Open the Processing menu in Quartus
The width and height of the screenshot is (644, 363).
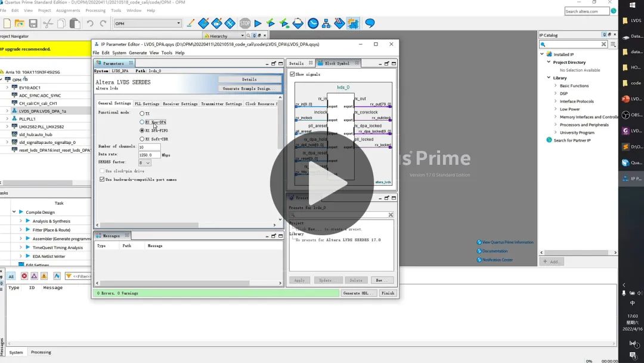95,10
